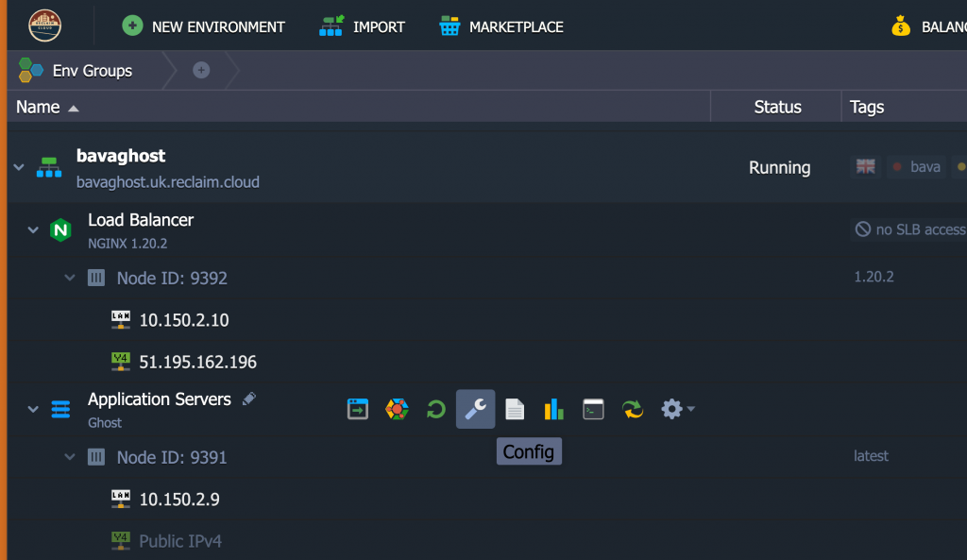
Task: Collapse Node ID: 9392
Action: pos(70,278)
